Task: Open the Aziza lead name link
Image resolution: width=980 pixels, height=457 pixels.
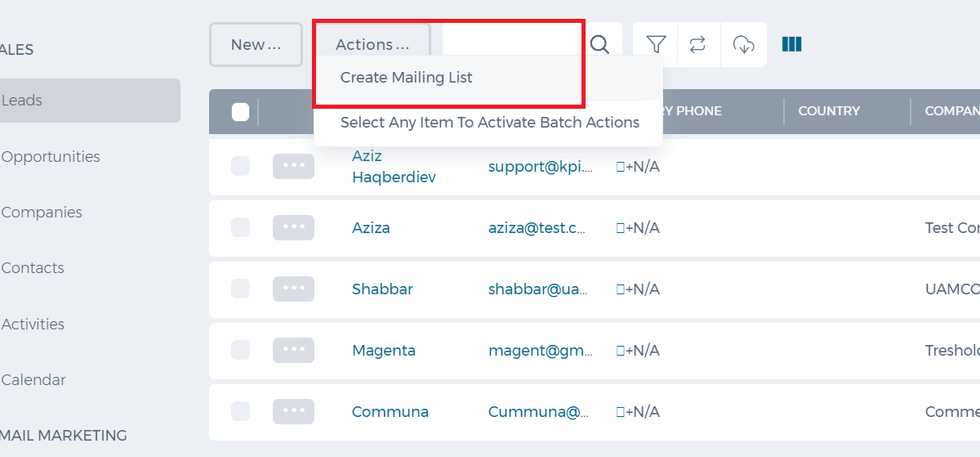Action: pos(371,228)
